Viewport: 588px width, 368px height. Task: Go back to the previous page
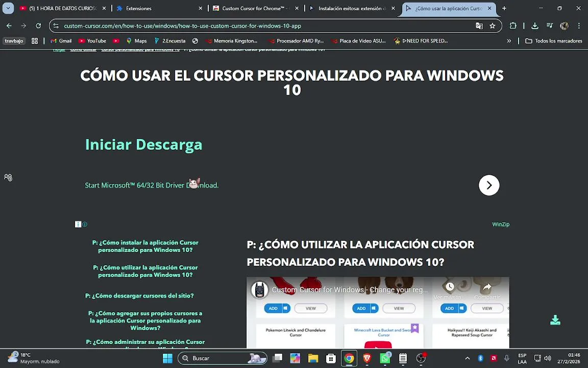click(9, 26)
